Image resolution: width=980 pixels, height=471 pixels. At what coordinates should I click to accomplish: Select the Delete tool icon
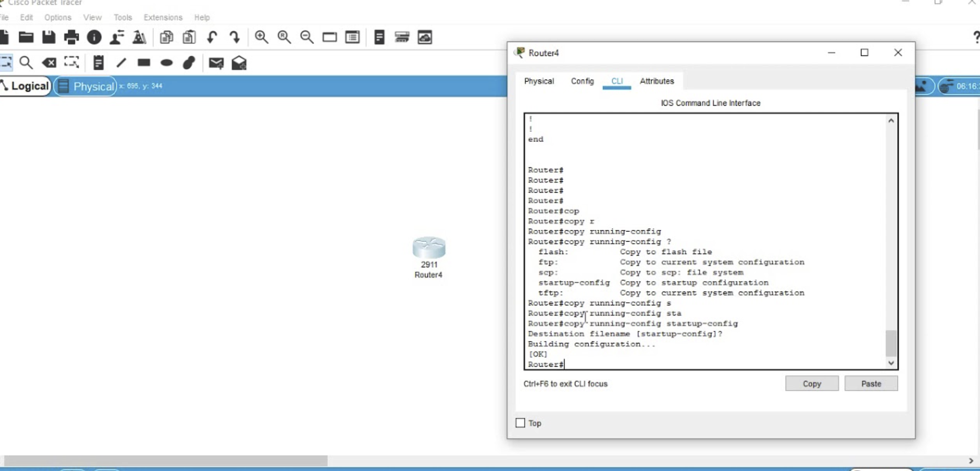[49, 63]
